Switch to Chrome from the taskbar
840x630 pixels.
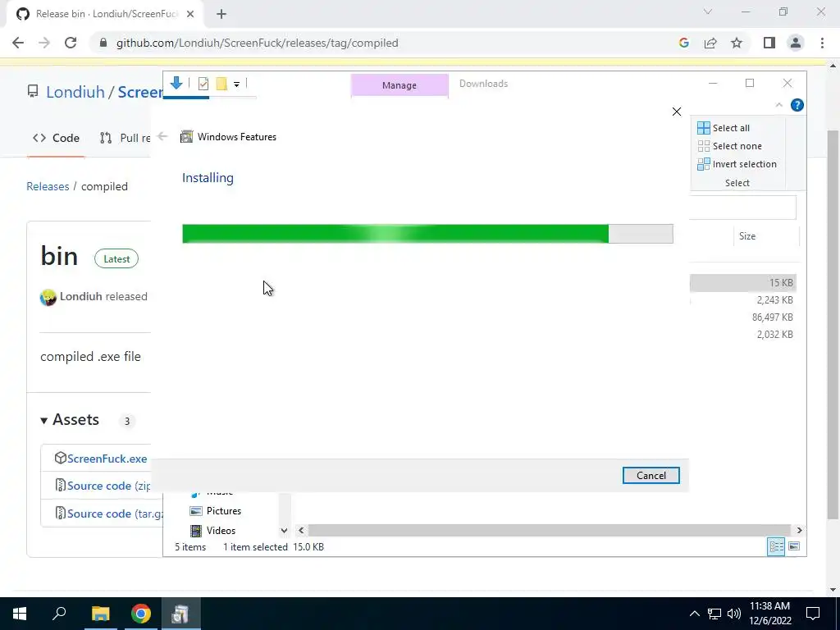[141, 614]
